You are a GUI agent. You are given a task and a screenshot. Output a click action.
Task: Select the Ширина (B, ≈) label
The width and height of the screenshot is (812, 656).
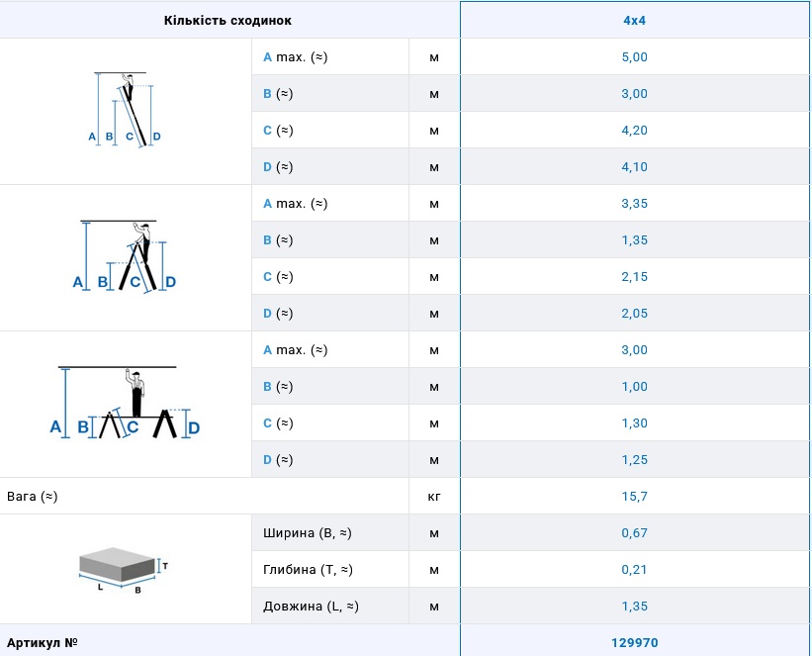pos(308,532)
